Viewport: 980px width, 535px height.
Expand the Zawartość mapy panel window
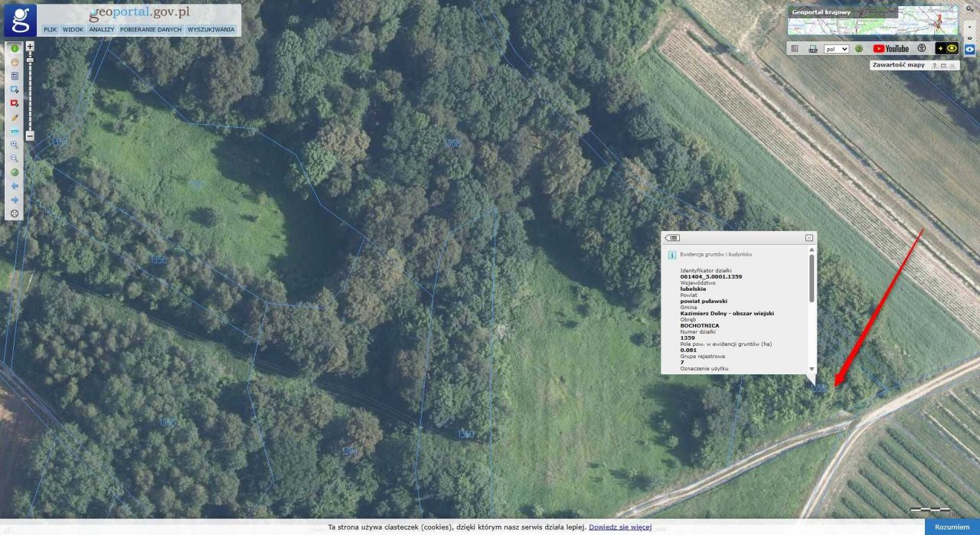tap(943, 66)
